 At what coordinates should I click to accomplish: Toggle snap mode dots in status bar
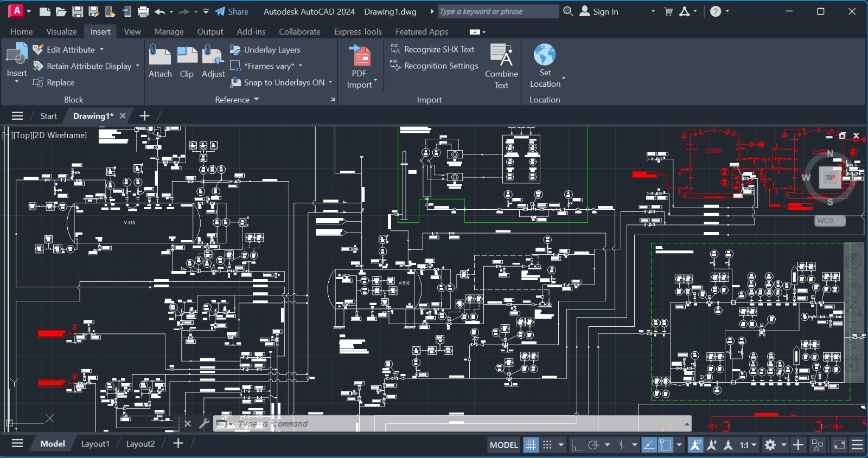coord(547,445)
